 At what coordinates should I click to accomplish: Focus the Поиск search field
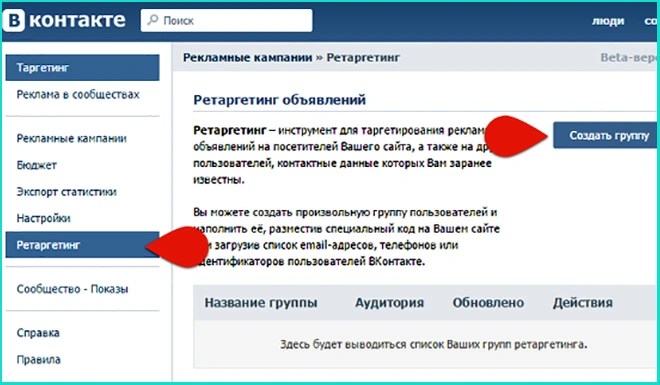coord(226,20)
